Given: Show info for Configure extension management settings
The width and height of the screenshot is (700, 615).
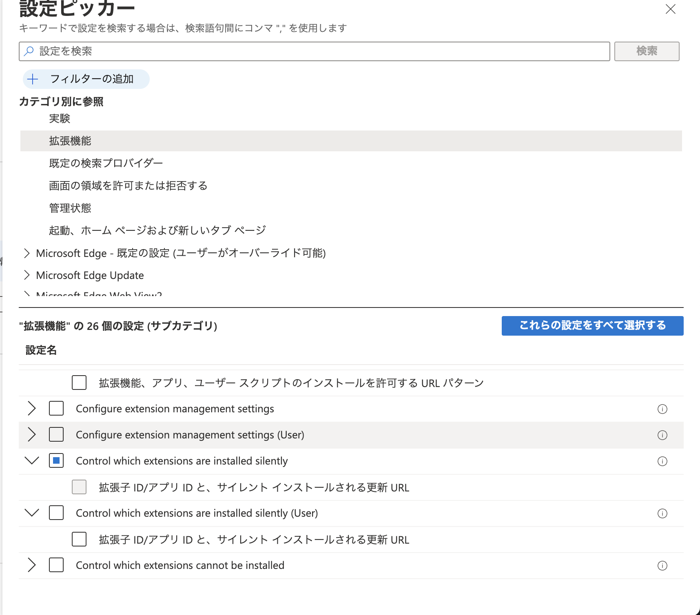Looking at the screenshot, I should click(x=662, y=409).
